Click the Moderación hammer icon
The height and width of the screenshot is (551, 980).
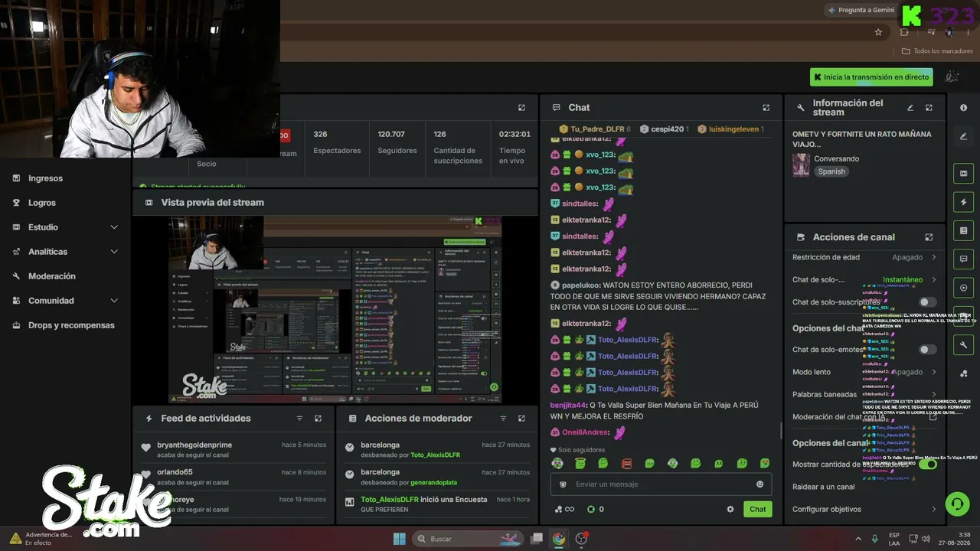pyautogui.click(x=16, y=276)
